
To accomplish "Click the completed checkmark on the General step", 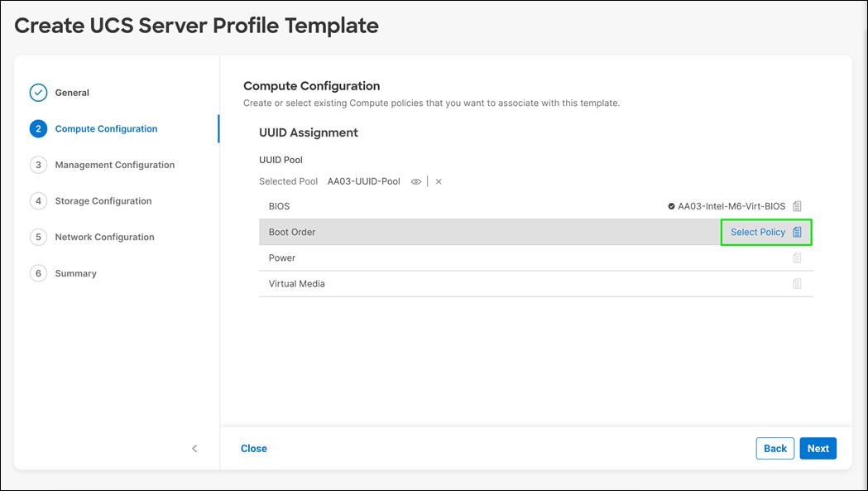I will click(x=38, y=93).
